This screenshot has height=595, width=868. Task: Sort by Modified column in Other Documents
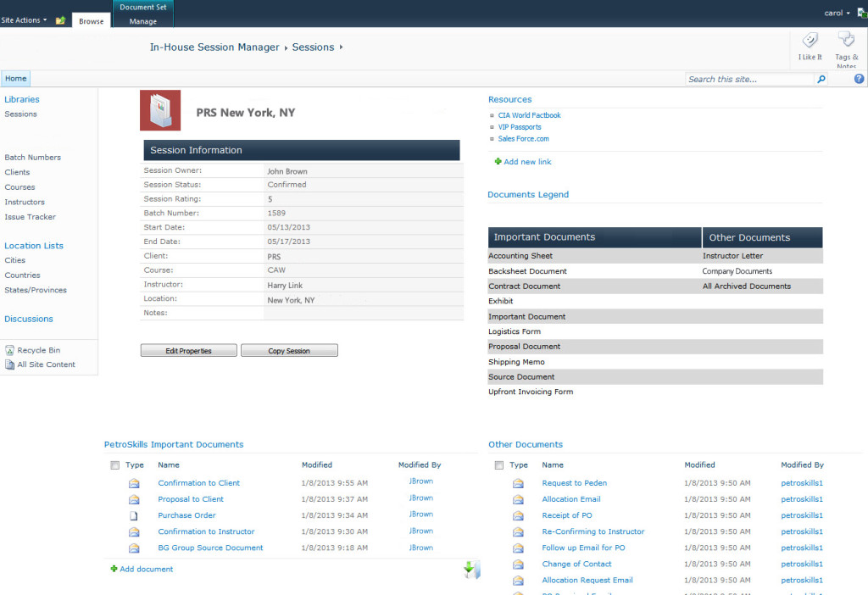[699, 465]
